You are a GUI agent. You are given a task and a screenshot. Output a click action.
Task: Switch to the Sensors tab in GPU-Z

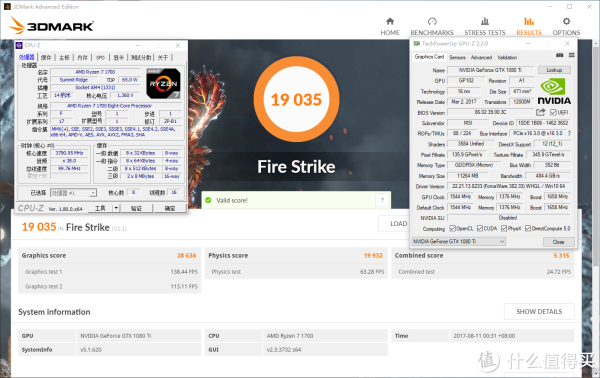click(x=457, y=57)
